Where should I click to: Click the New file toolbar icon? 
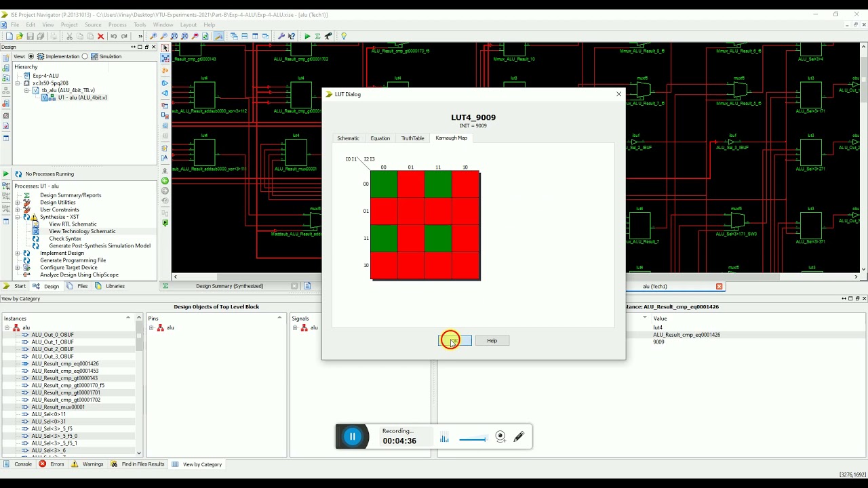[x=9, y=36]
